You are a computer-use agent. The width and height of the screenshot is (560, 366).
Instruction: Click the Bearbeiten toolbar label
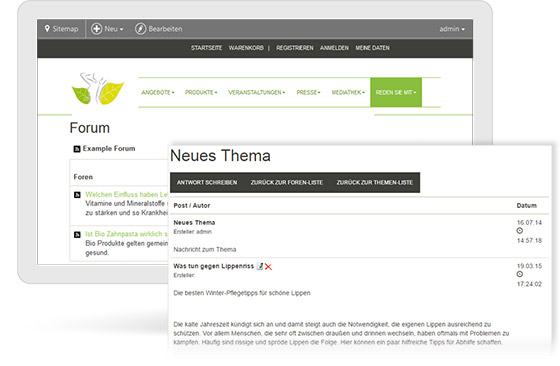[x=165, y=29]
